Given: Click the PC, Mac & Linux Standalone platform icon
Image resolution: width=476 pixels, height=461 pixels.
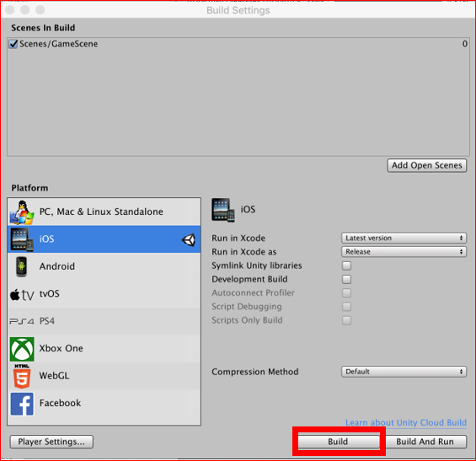Looking at the screenshot, I should tap(22, 212).
